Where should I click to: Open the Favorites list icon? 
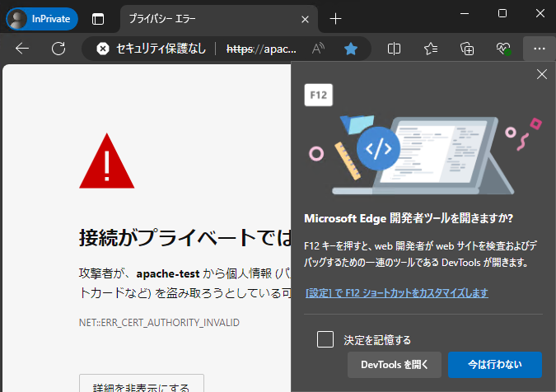tap(431, 49)
